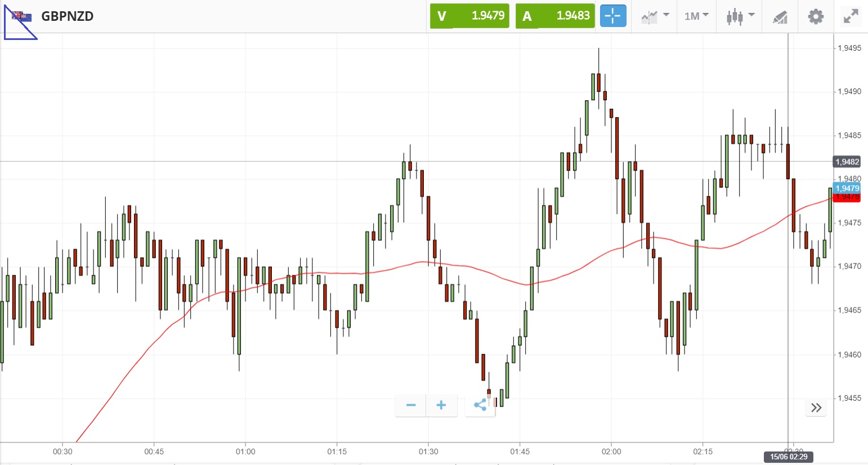Click the blue 1,9479 current price tag

click(847, 188)
